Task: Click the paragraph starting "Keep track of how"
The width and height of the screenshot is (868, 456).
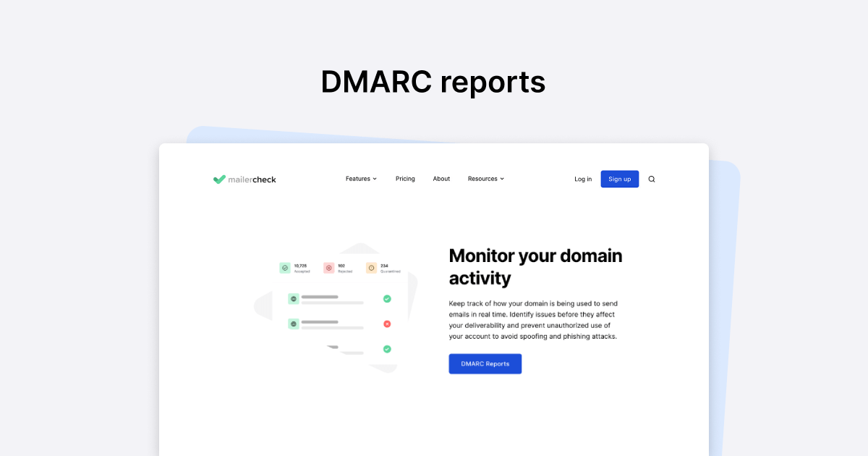Action: tap(533, 320)
